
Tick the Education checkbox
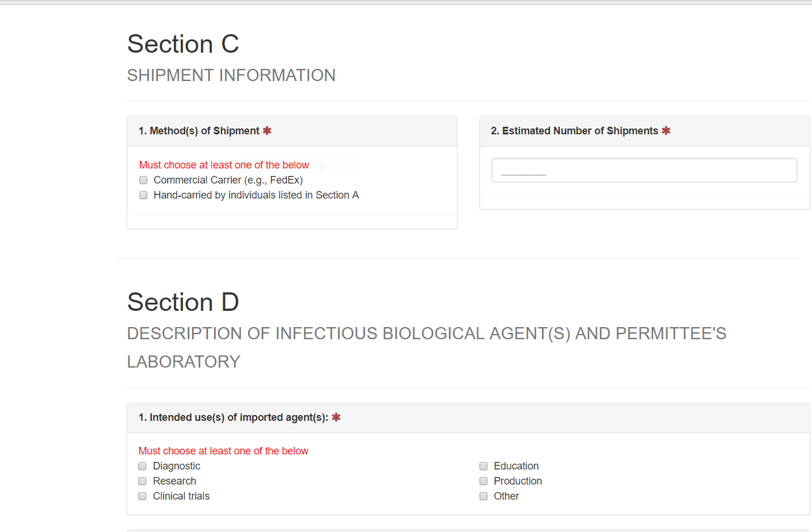483,466
